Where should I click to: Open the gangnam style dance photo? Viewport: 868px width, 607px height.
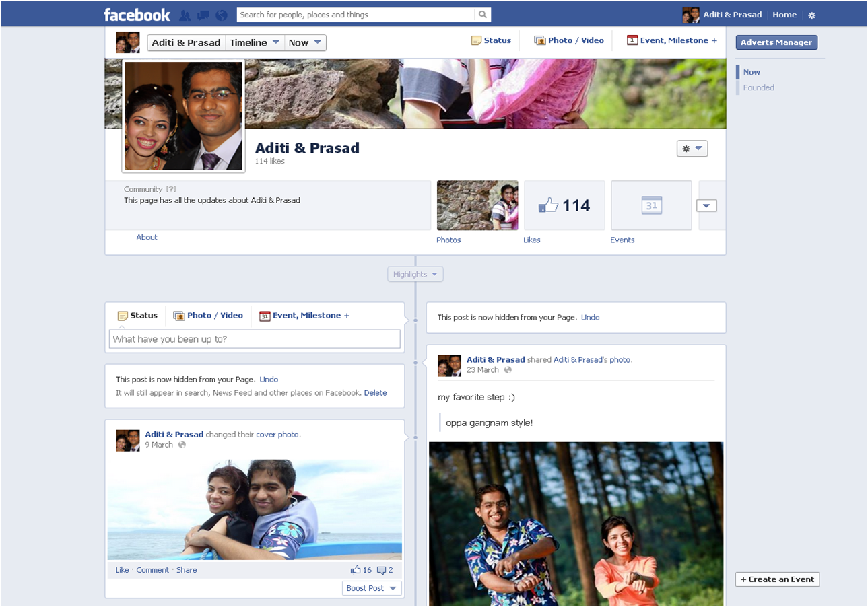(x=576, y=524)
